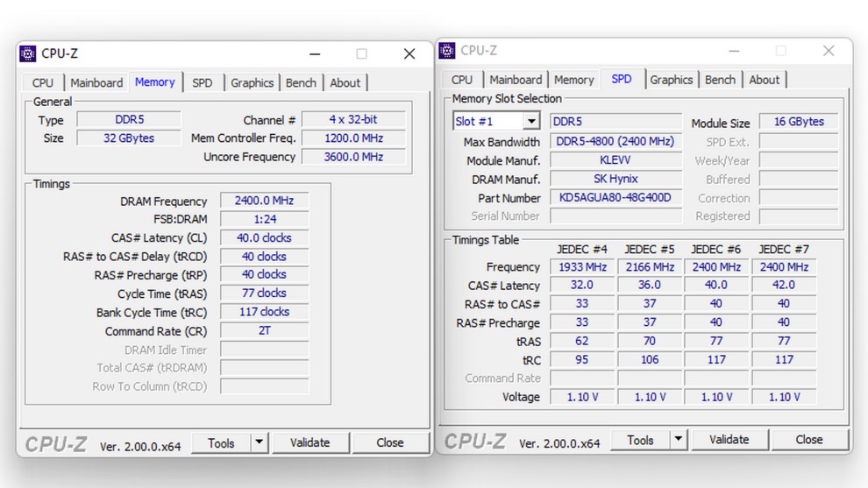Click Module Size value 16 GBytes
The width and height of the screenshot is (868, 488).
(798, 122)
